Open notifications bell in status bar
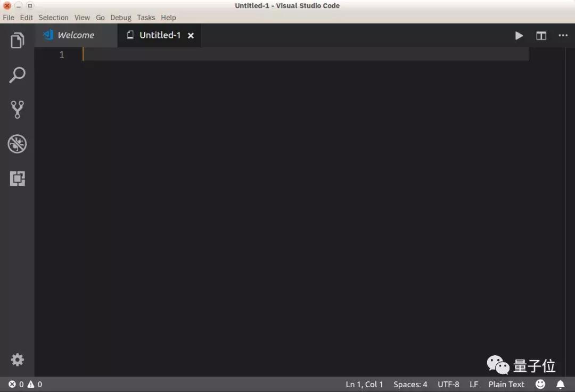Screen dimensions: 575x392 (560, 384)
